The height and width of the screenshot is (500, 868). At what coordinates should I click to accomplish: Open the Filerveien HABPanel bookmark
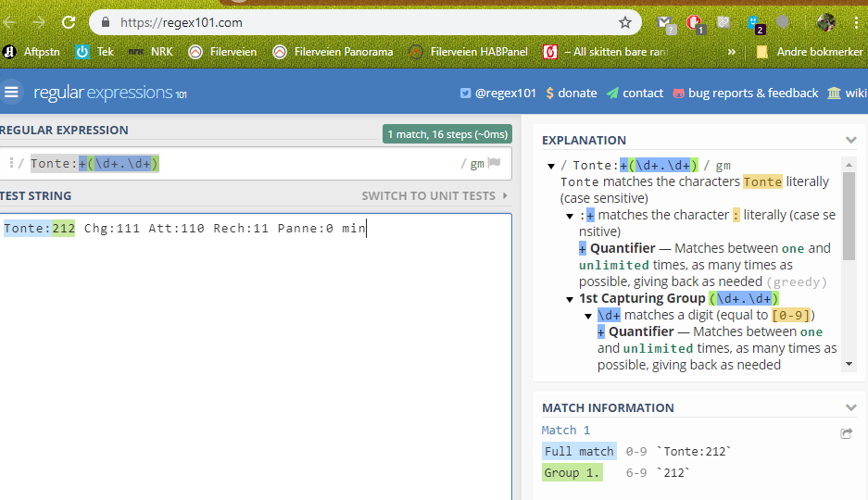point(468,52)
